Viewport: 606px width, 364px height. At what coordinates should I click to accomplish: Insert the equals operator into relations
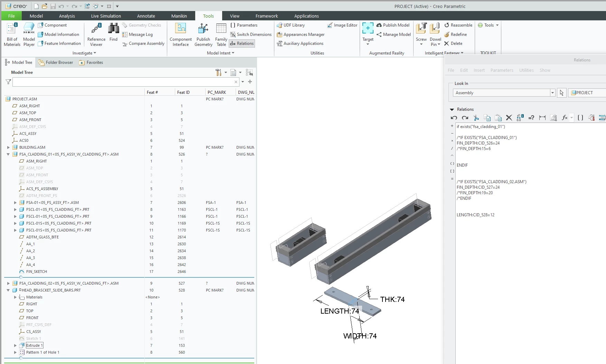(x=452, y=179)
